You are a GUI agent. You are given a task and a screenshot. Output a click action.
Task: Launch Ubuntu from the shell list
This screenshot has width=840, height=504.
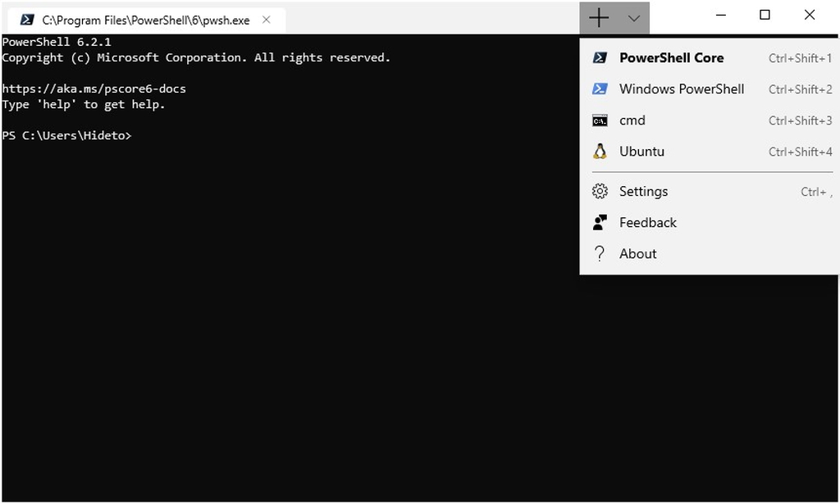[641, 151]
